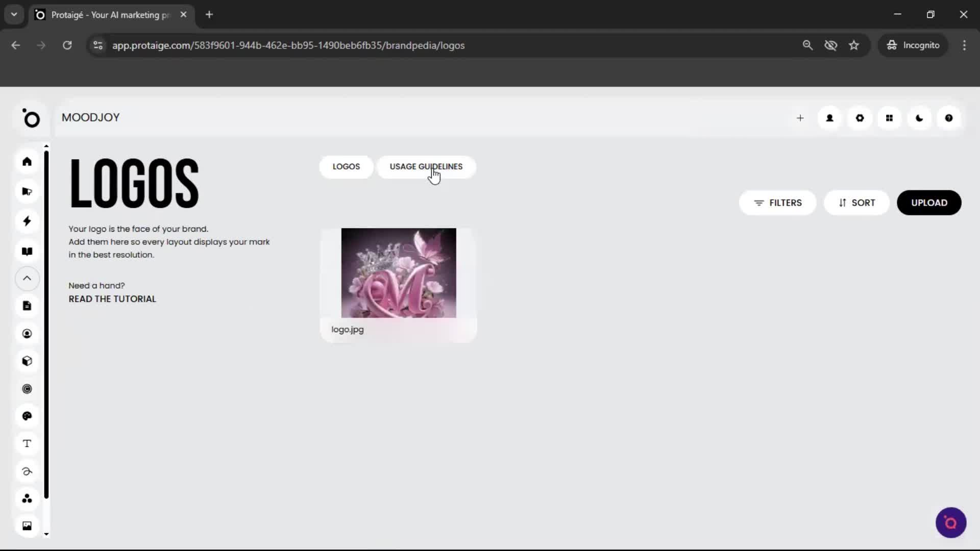This screenshot has width=980, height=551.
Task: Open quick actions via the lightning icon
Action: [27, 221]
